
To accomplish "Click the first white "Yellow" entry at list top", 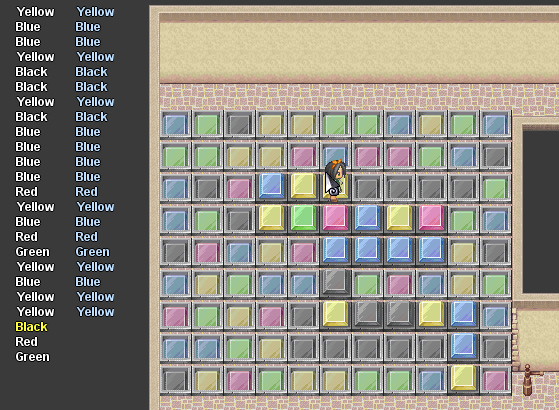I will [35, 12].
